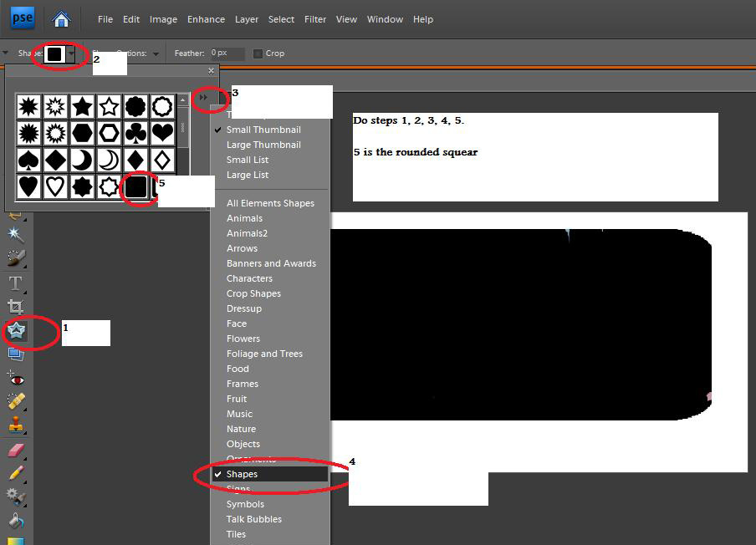Choose the Large Thumbnail view option
This screenshot has height=545, width=756.
pyautogui.click(x=263, y=145)
